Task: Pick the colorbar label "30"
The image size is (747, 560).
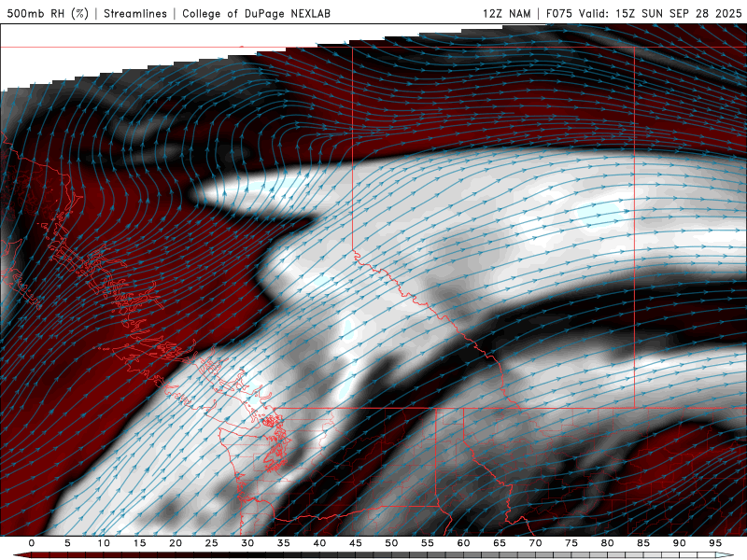Action: click(x=247, y=543)
